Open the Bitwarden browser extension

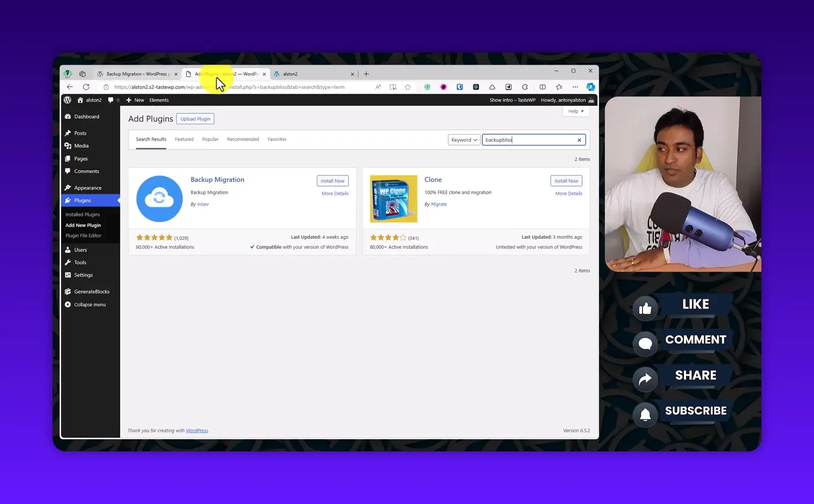click(460, 86)
